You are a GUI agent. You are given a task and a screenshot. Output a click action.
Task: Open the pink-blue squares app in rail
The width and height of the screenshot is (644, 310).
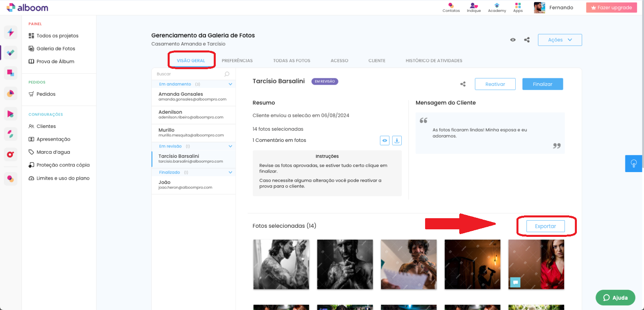[x=11, y=73]
